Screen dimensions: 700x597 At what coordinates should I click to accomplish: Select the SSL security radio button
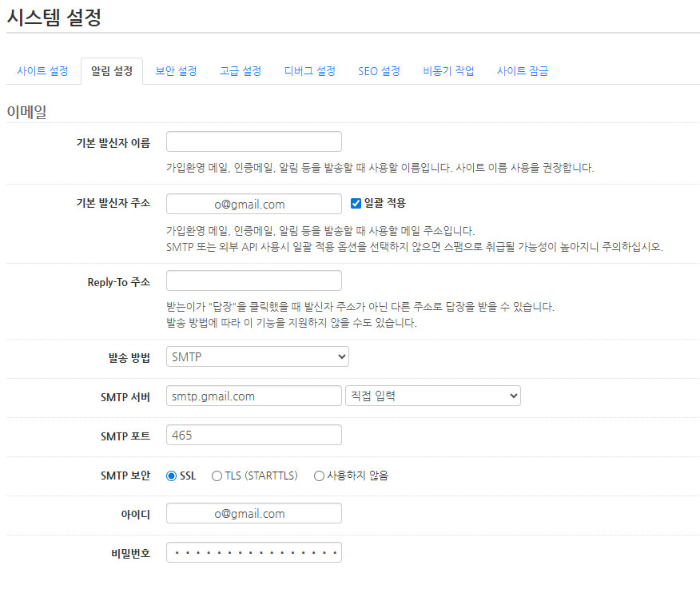click(171, 476)
